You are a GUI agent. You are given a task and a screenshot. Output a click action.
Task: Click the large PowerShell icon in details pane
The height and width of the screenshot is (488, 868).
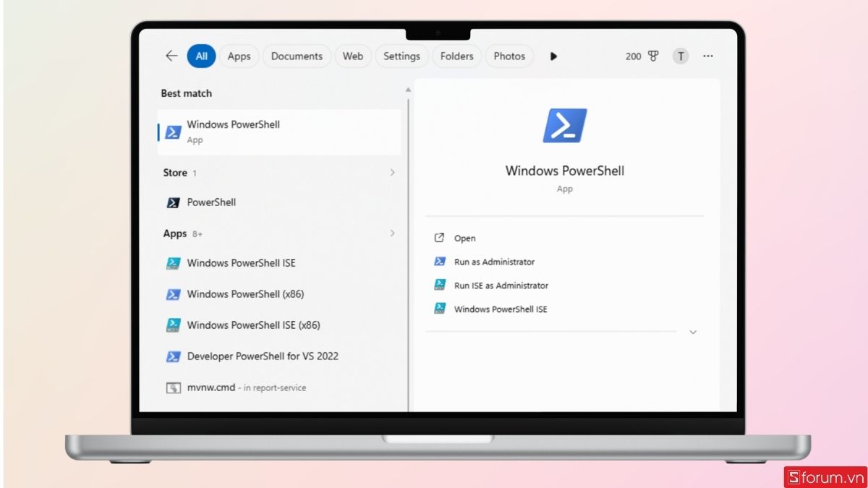565,125
